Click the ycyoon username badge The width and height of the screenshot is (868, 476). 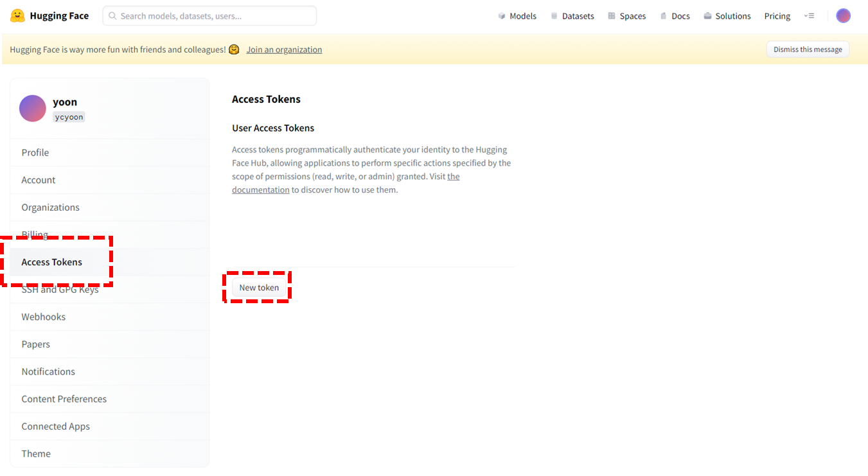coord(69,117)
